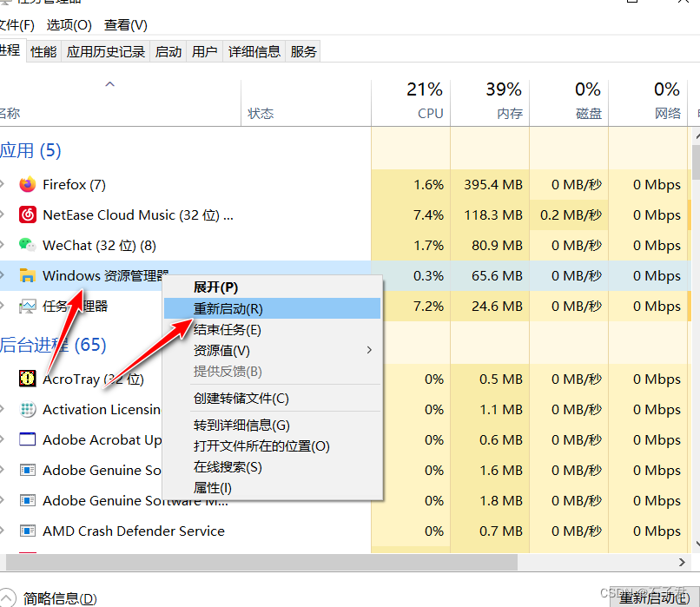Expand the Firefox (7) process group
Image resolution: width=700 pixels, height=607 pixels.
(3, 184)
